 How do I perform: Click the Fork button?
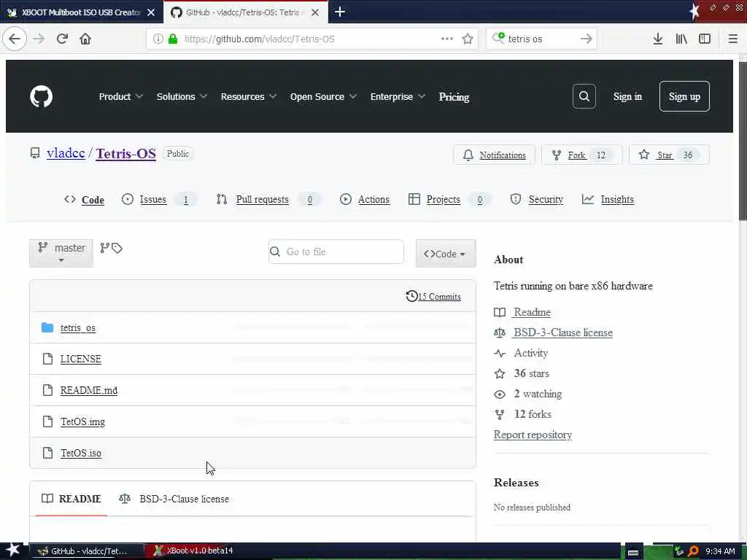coord(581,155)
